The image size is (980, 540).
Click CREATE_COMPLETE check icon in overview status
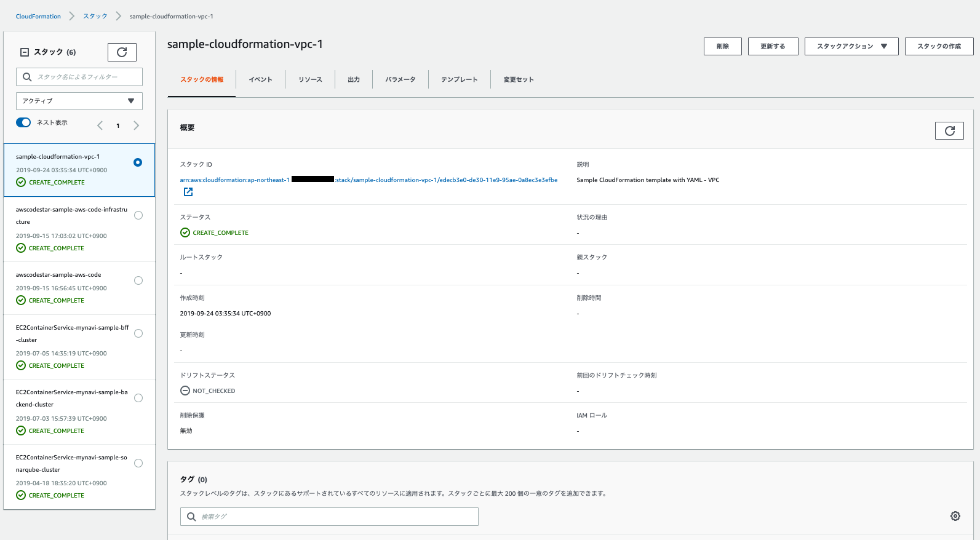click(185, 232)
